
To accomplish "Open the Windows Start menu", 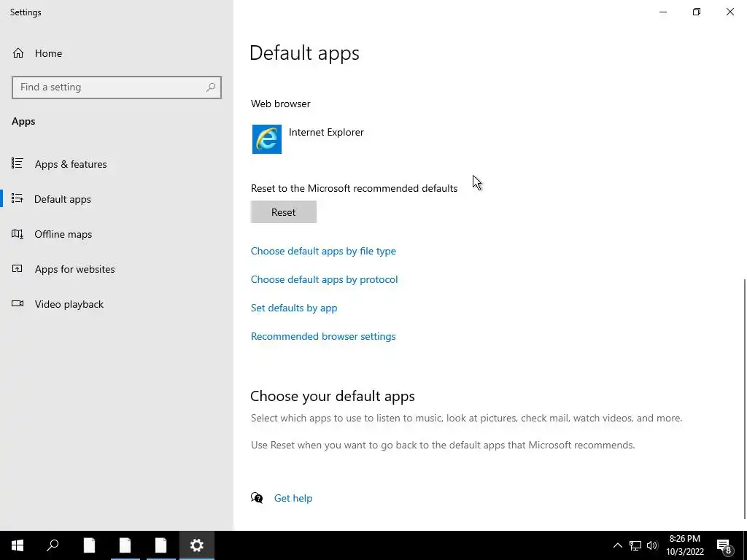I will point(18,545).
